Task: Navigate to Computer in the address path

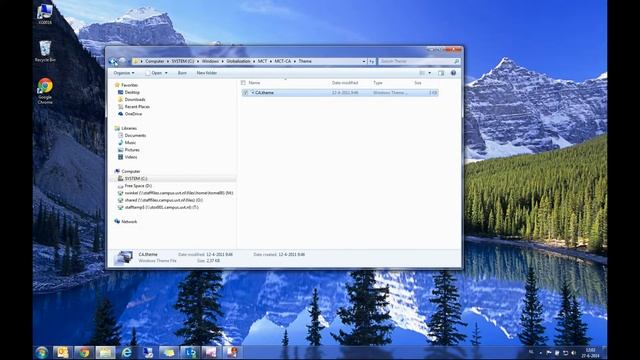Action: (155, 61)
